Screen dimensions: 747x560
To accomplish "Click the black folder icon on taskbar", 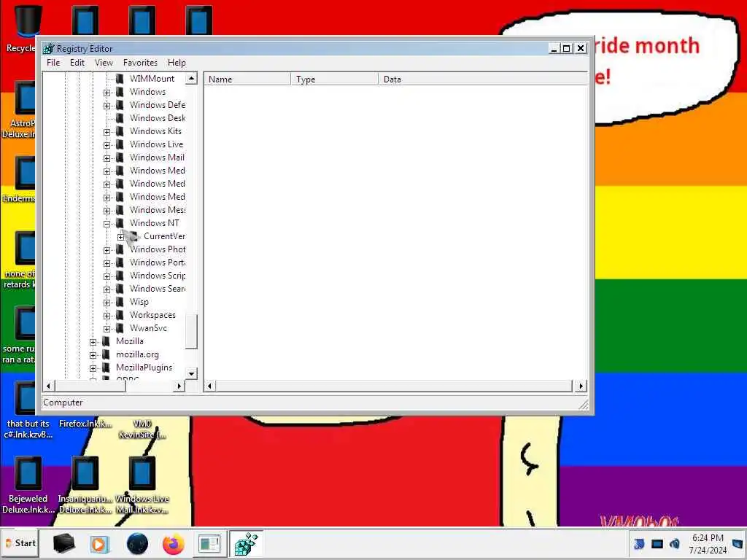I will pos(64,543).
